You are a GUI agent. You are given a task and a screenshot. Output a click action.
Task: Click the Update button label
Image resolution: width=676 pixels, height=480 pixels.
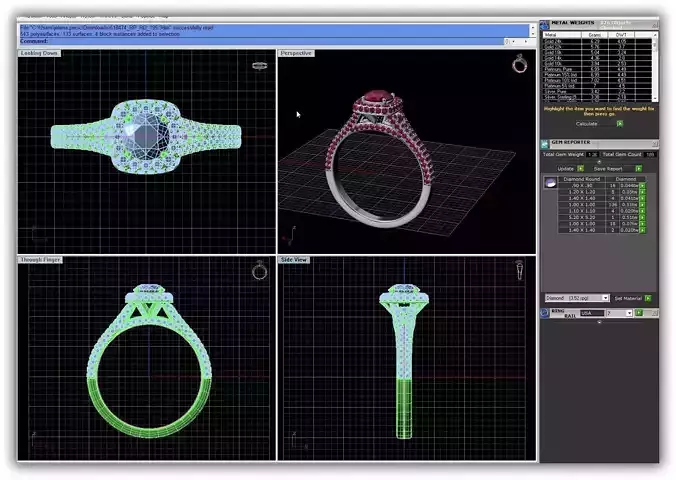tap(566, 169)
